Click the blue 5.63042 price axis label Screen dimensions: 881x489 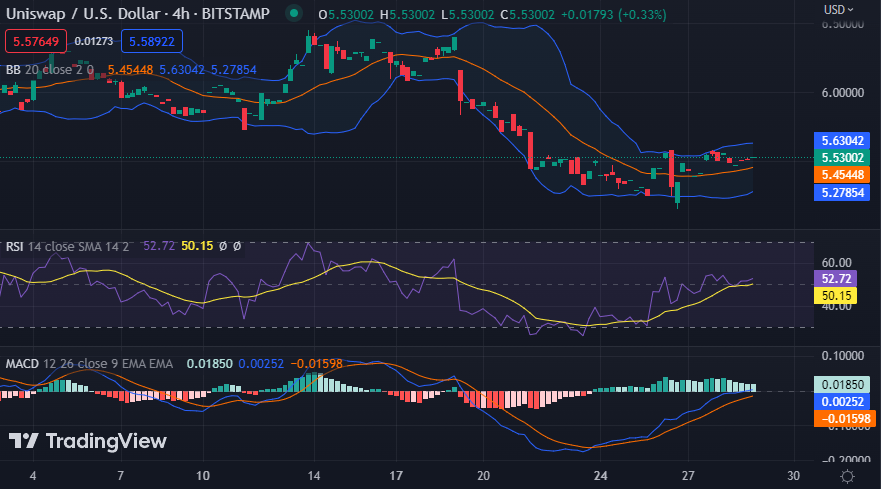[x=842, y=141]
